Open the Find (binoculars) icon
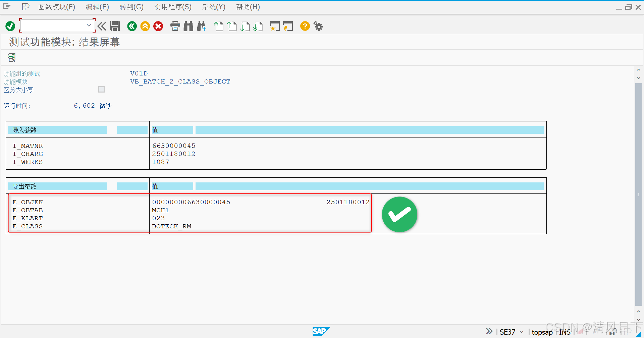This screenshot has height=338, width=644. pyautogui.click(x=188, y=26)
